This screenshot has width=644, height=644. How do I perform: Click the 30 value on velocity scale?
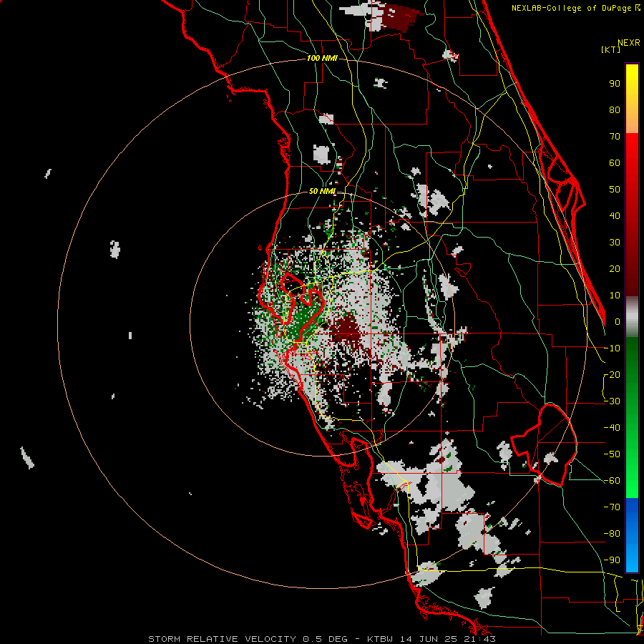615,243
